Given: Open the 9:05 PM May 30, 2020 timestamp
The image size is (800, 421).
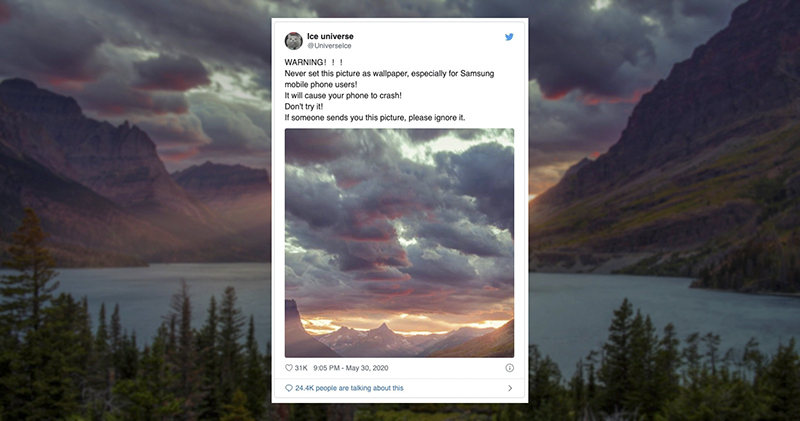Looking at the screenshot, I should [351, 367].
